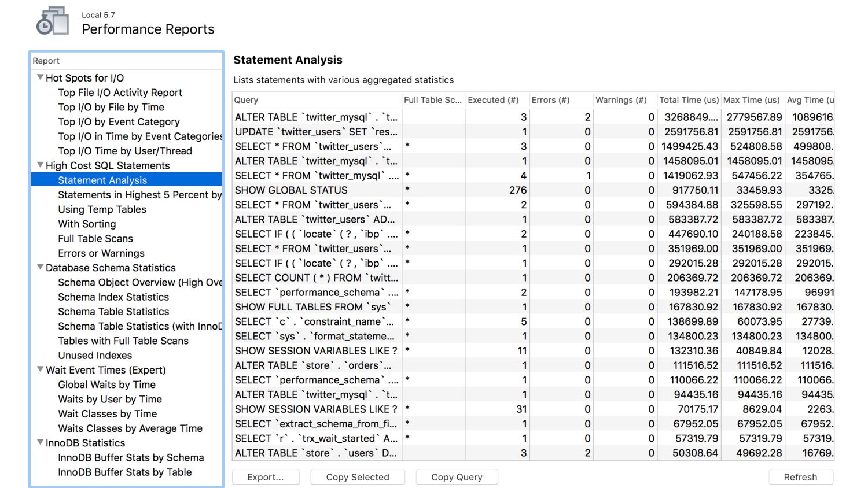Open InnoDB Buffer Stats by Table

(x=124, y=472)
